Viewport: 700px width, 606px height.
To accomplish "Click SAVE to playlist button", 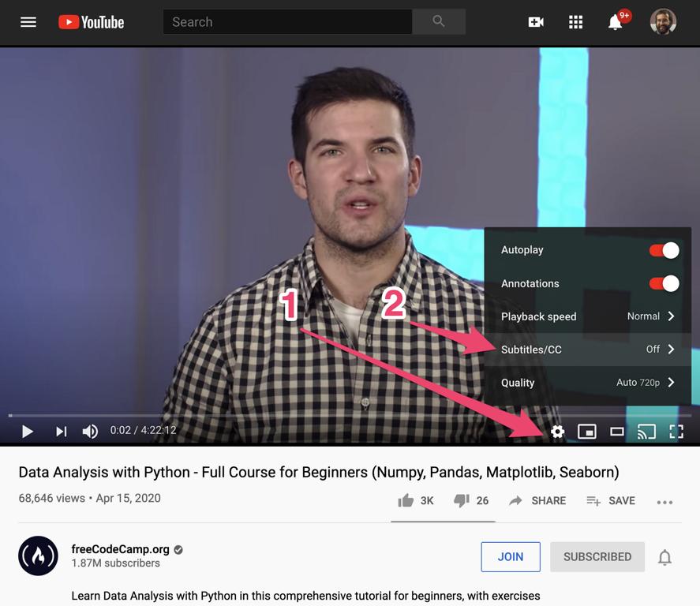I will pyautogui.click(x=611, y=501).
